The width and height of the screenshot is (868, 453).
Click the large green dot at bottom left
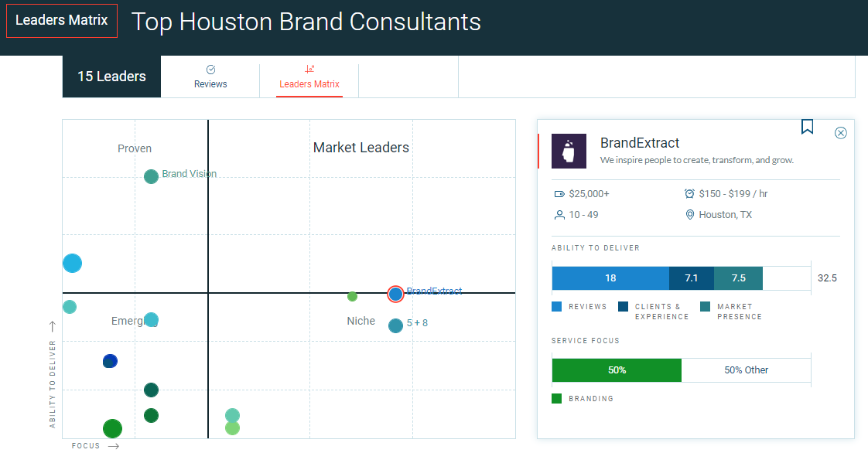pyautogui.click(x=113, y=428)
